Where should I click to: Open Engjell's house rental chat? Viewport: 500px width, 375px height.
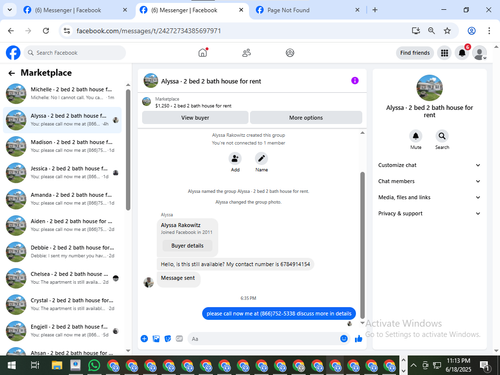tap(62, 331)
